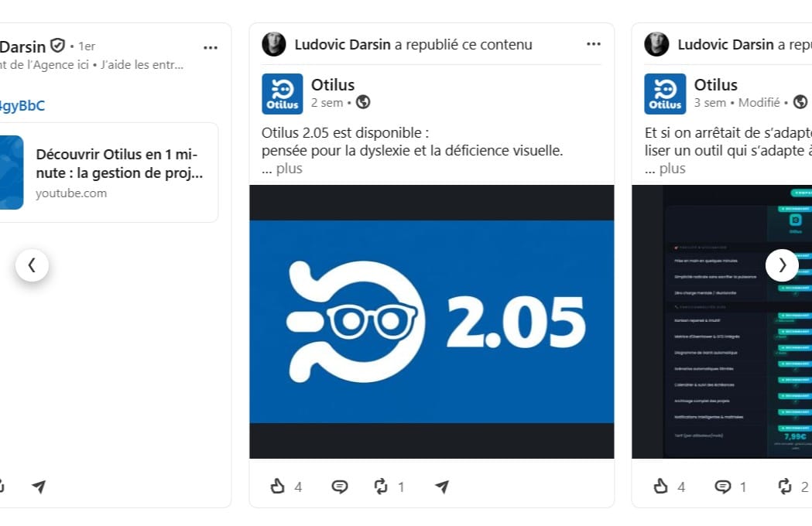Open the dark comparison table image

[722, 322]
